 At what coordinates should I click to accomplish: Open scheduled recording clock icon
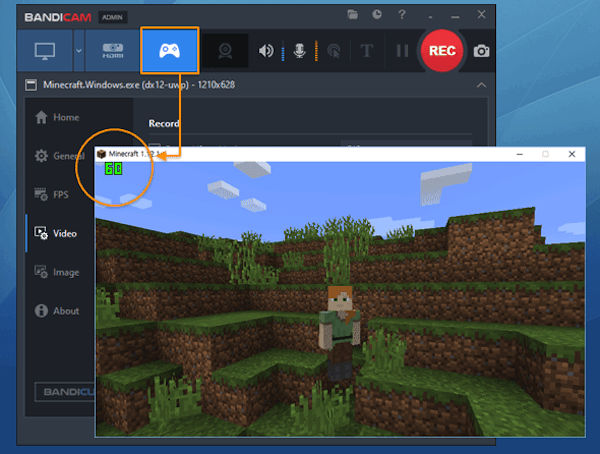point(377,15)
